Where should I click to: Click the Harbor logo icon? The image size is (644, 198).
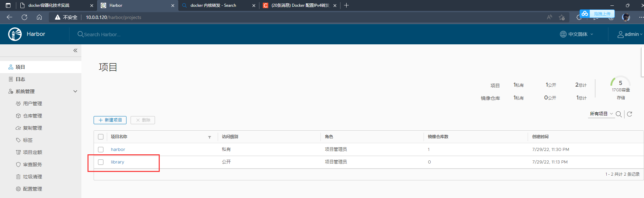click(x=15, y=34)
